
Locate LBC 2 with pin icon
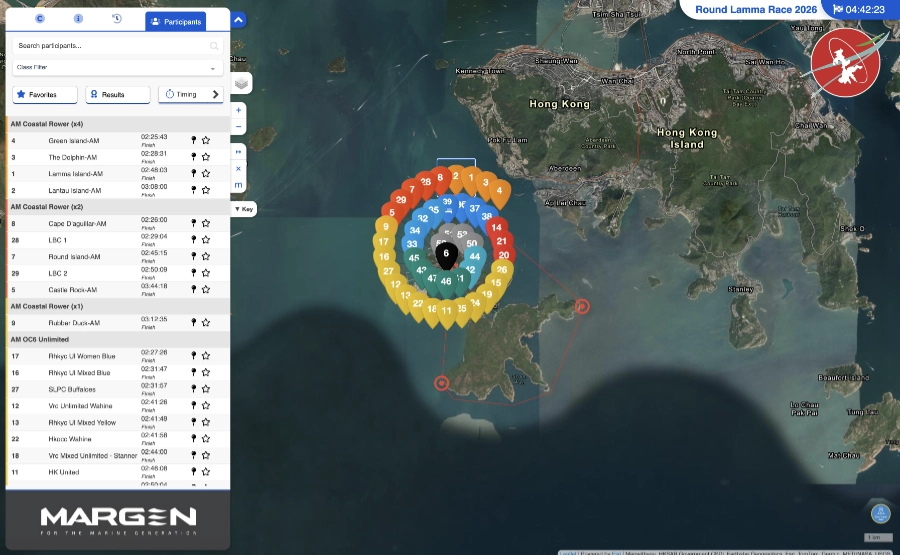193,273
